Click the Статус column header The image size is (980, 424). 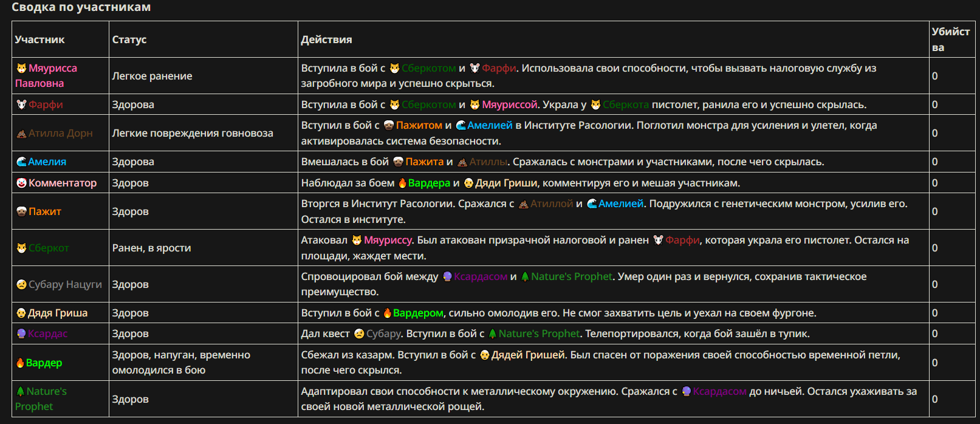pyautogui.click(x=129, y=39)
